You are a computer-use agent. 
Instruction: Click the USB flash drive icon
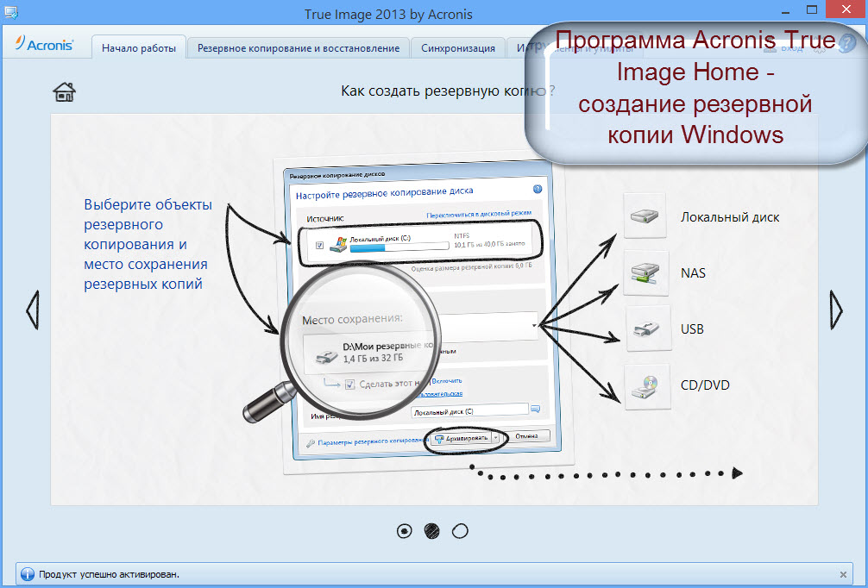click(x=648, y=328)
